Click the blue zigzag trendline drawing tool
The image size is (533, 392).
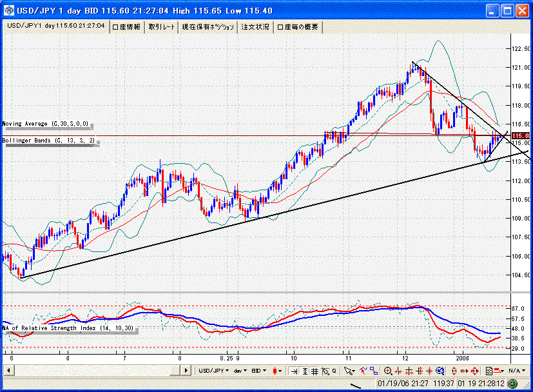tap(363, 371)
